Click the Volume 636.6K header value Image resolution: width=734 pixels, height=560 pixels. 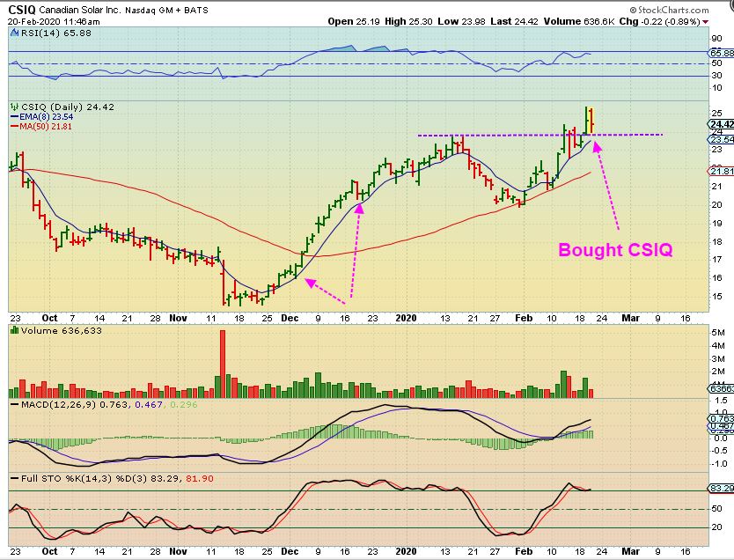[578, 21]
